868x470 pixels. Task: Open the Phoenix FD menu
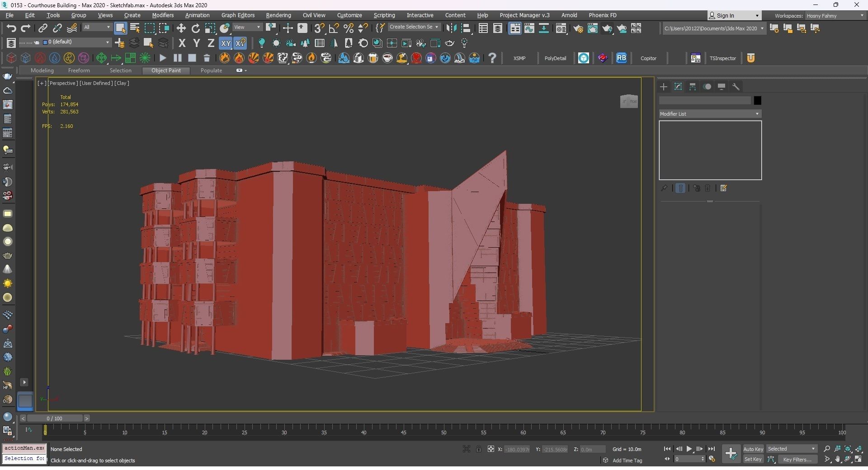click(602, 15)
